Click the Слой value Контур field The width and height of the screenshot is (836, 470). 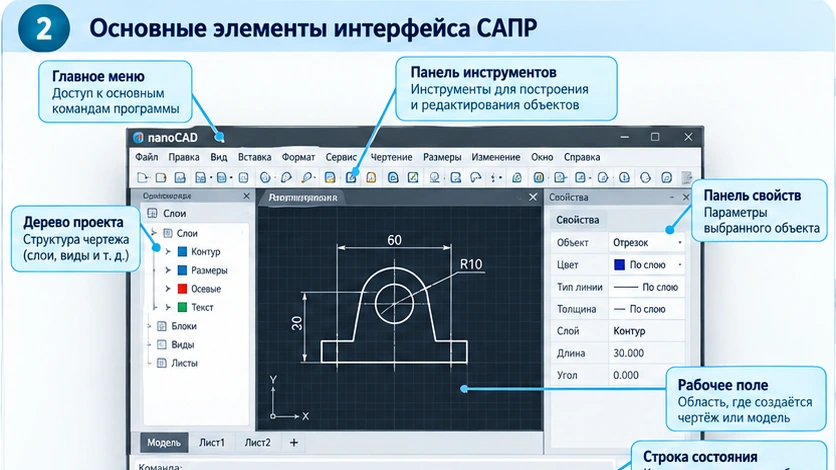point(647,331)
